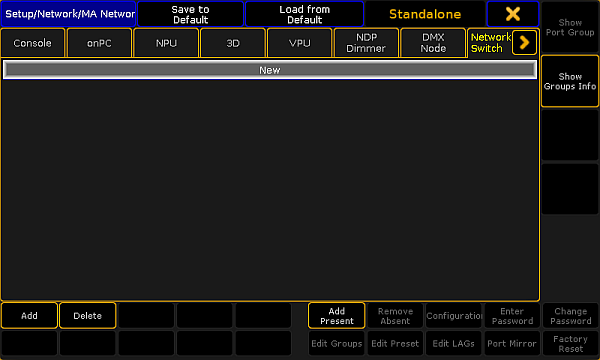Select the NPU tab
This screenshot has width=600, height=360.
166,43
